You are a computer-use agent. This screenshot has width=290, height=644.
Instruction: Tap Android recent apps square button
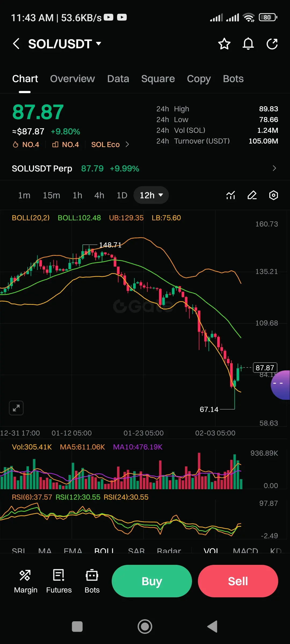(x=77, y=627)
